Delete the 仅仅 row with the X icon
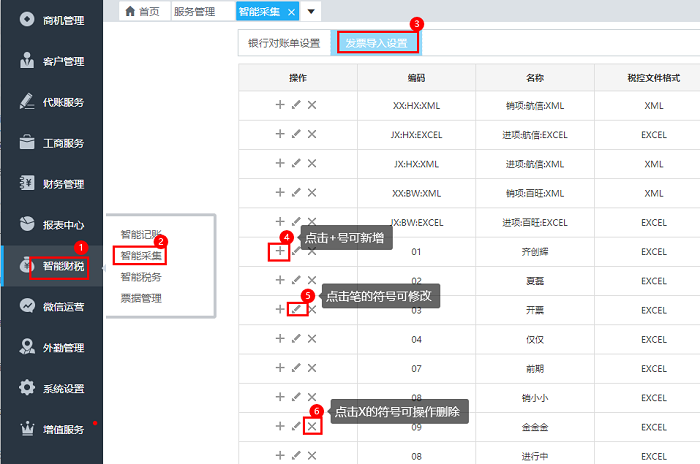 pyautogui.click(x=312, y=339)
